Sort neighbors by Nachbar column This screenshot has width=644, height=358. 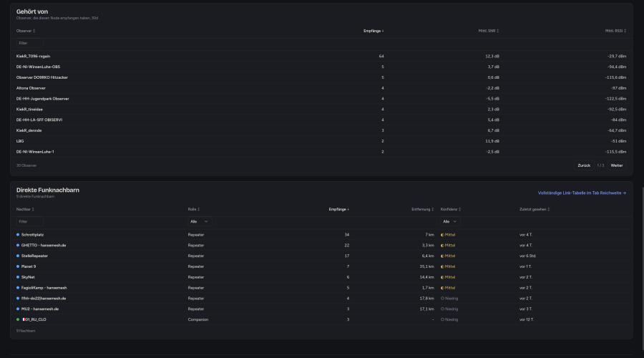25,209
